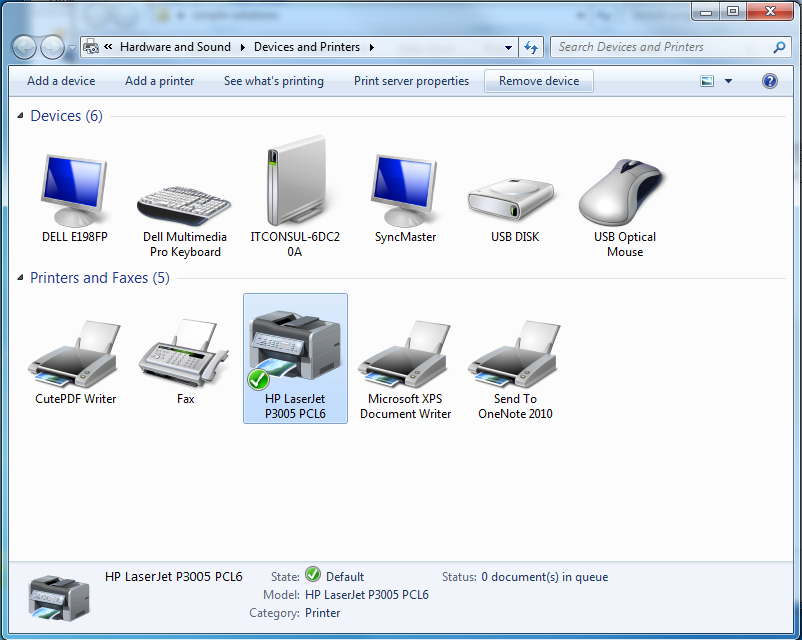Collapse the Printers and Faxes group
This screenshot has height=640, width=802.
[21, 279]
